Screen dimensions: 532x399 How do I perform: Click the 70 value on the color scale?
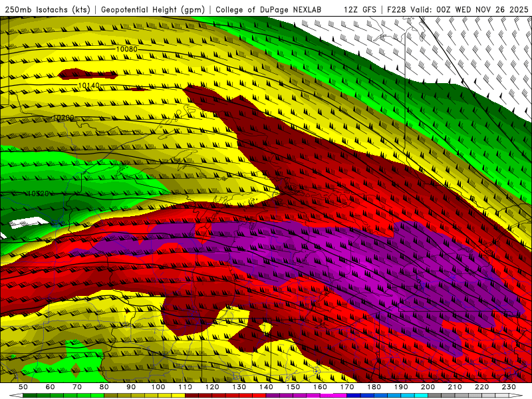click(x=77, y=387)
